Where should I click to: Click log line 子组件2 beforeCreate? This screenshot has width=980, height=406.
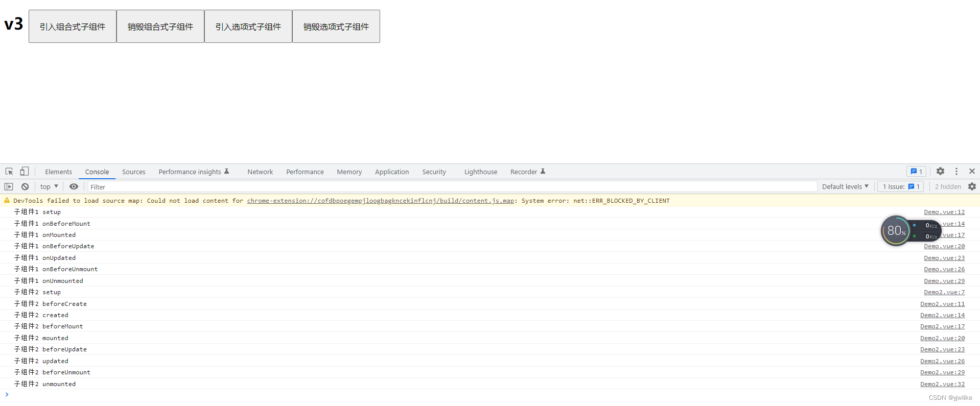point(50,304)
